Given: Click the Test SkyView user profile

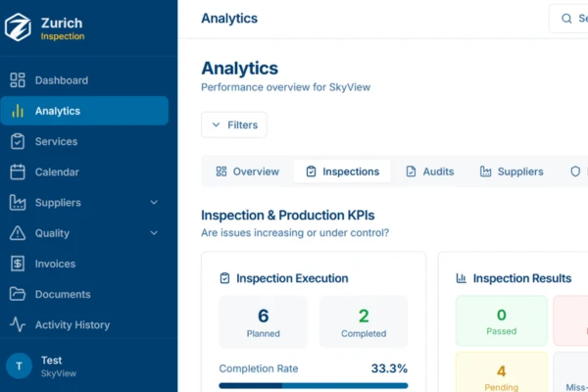Looking at the screenshot, I should [x=41, y=367].
